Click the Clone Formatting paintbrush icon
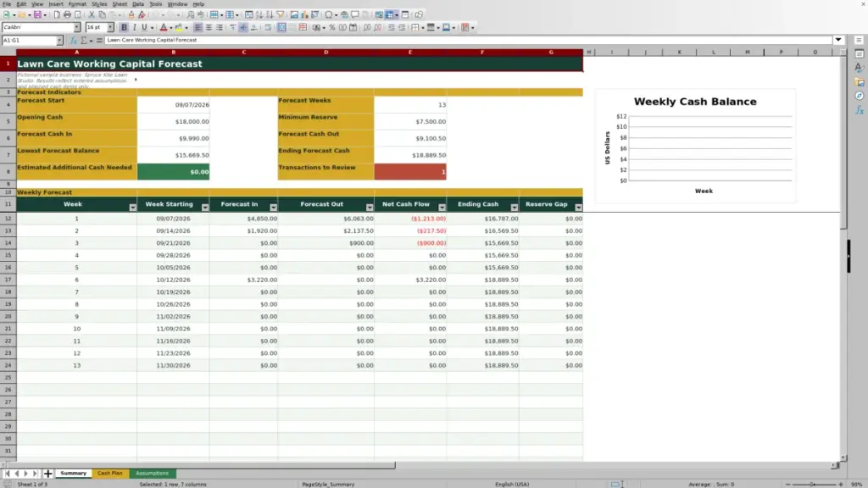The width and height of the screenshot is (868, 488). point(131,14)
